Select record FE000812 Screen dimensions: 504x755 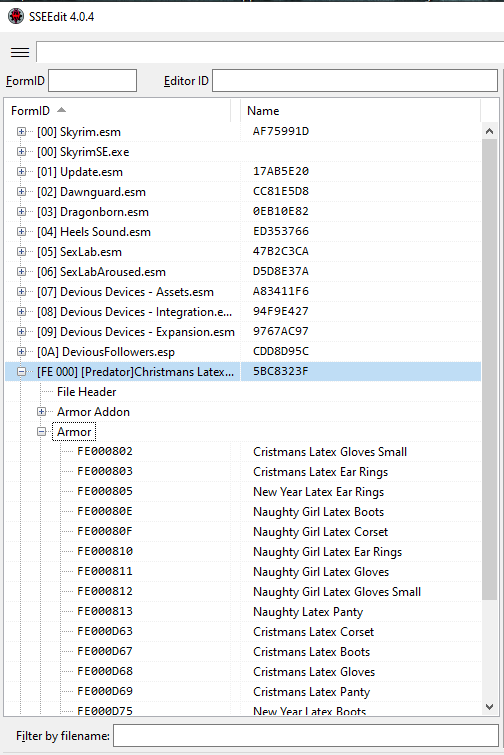pos(105,591)
